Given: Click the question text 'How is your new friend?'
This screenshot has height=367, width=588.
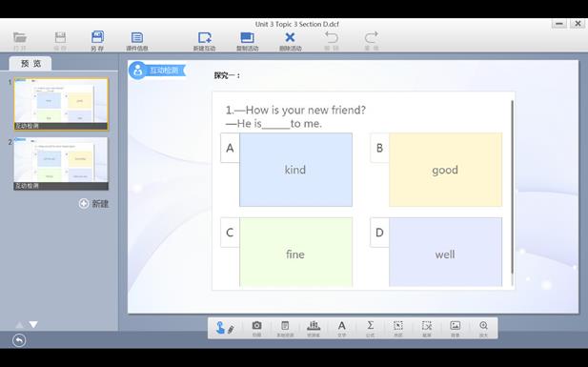Looking at the screenshot, I should (305, 110).
